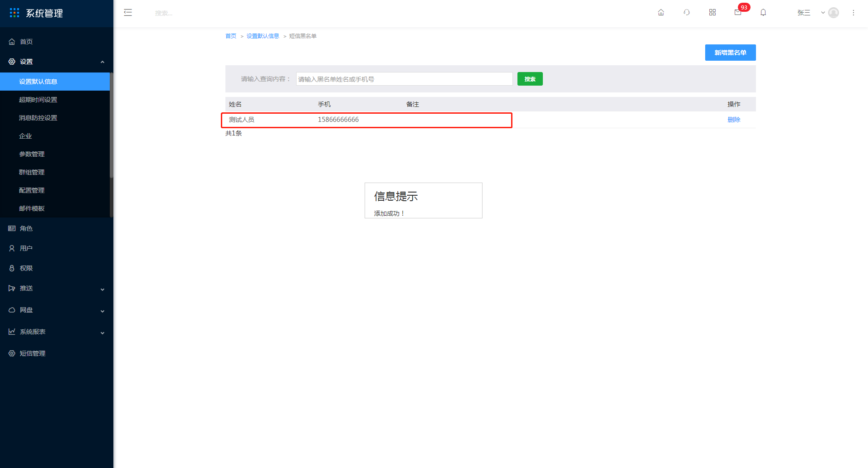
Task: Open 超期时间设置 menu item
Action: pyautogui.click(x=55, y=100)
